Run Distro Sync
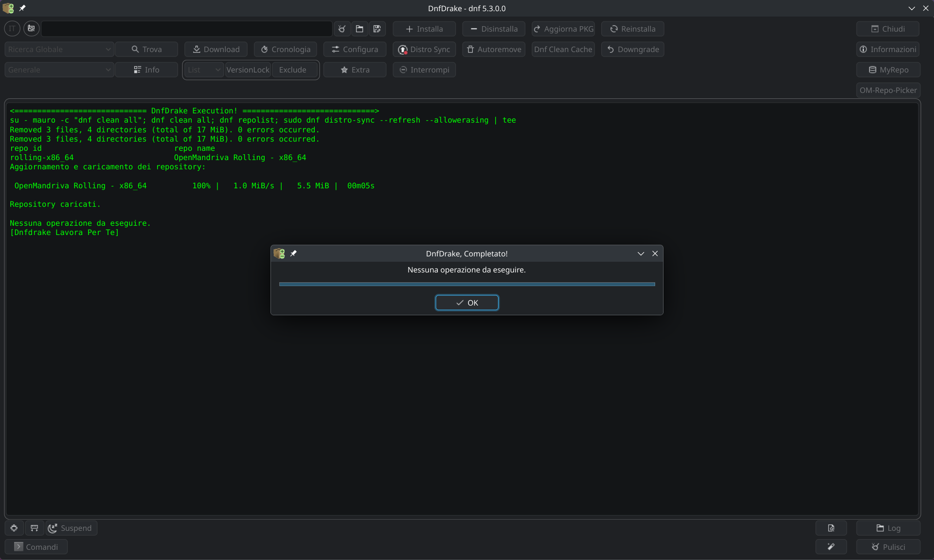The width and height of the screenshot is (934, 560). point(424,49)
